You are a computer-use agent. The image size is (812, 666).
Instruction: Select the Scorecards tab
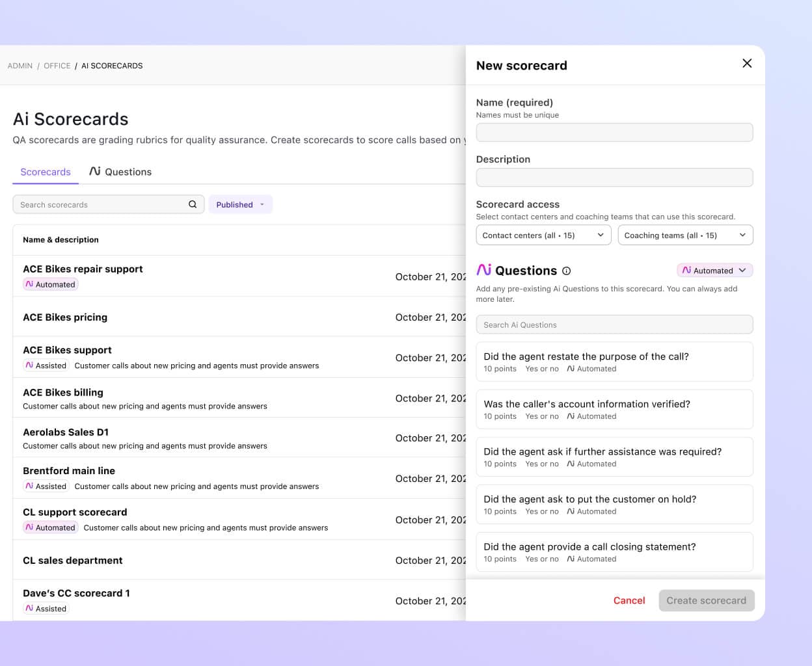(45, 171)
